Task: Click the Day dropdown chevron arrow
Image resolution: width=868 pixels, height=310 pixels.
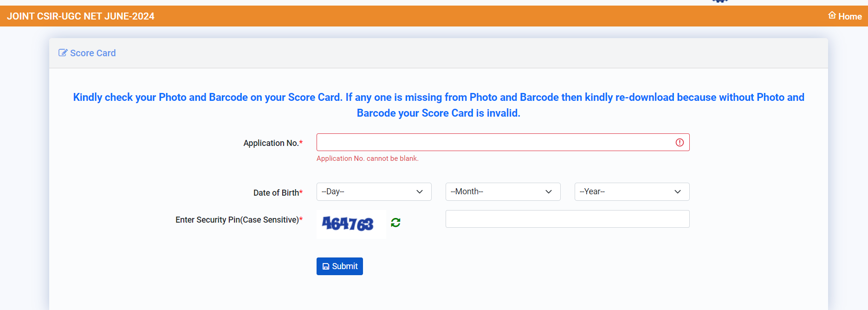Action: tap(420, 192)
